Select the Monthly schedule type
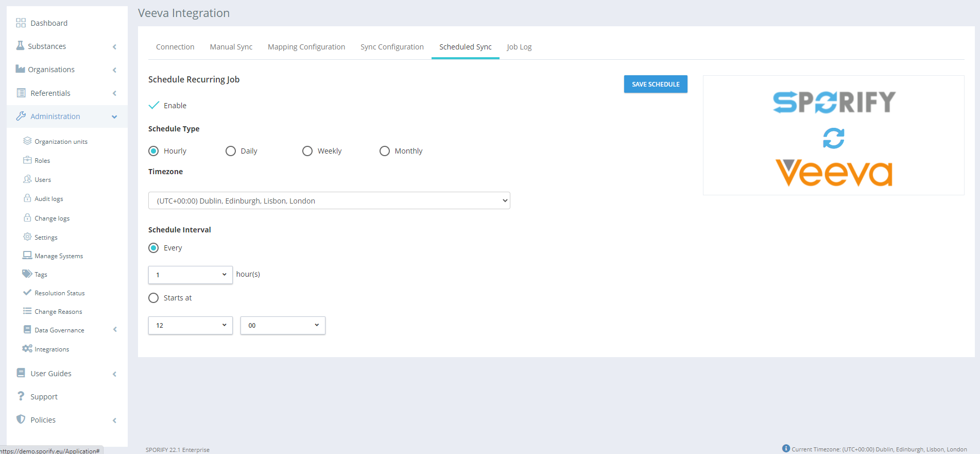 point(385,151)
